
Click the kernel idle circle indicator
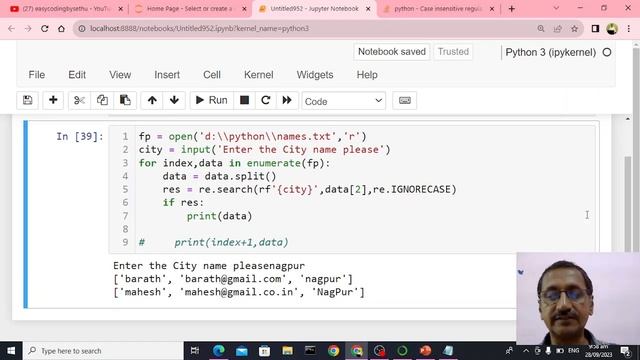coord(607,52)
